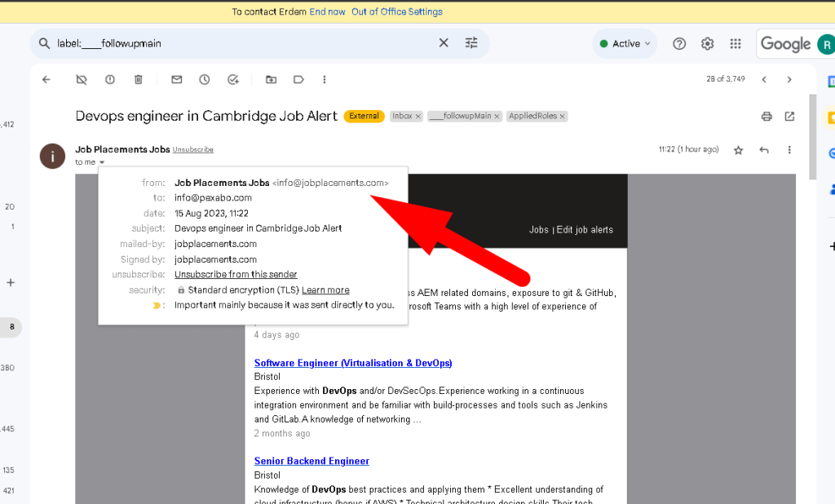Image resolution: width=835 pixels, height=504 pixels.
Task: Click Unsubscribe from this sender
Action: click(236, 274)
